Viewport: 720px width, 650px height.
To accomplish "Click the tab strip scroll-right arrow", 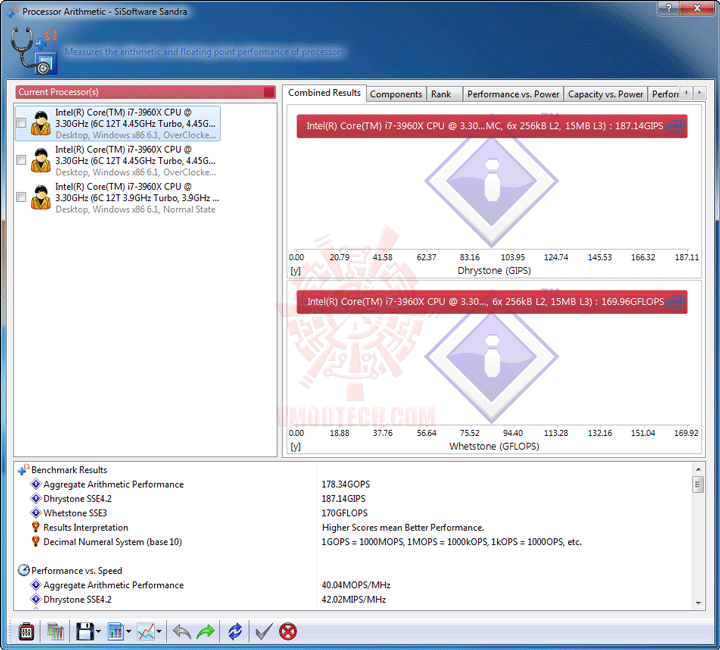I will pyautogui.click(x=699, y=93).
